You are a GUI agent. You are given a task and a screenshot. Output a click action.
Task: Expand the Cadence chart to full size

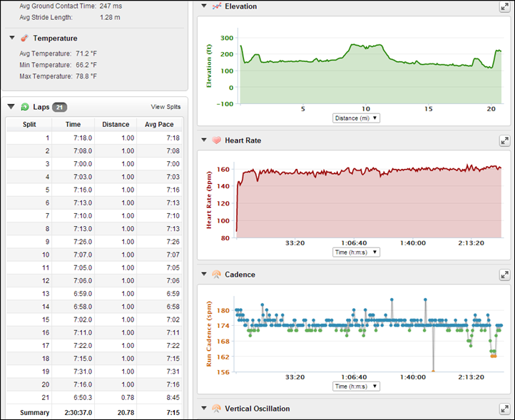(504, 275)
